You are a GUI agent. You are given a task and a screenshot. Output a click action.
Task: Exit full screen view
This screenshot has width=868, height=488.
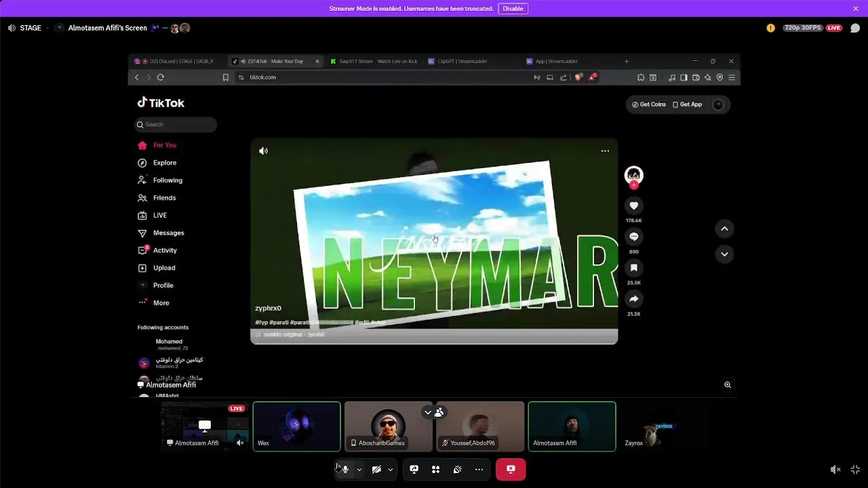tap(855, 469)
